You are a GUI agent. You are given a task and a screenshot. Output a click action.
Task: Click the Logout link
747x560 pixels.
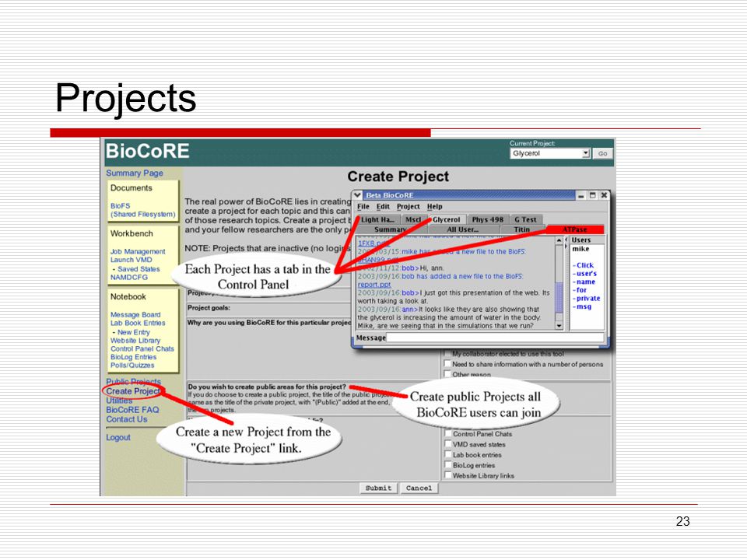[117, 438]
